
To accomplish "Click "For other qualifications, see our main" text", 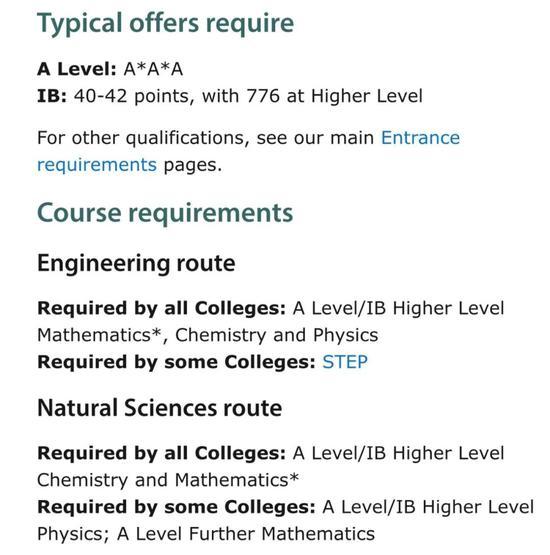I will (x=205, y=138).
